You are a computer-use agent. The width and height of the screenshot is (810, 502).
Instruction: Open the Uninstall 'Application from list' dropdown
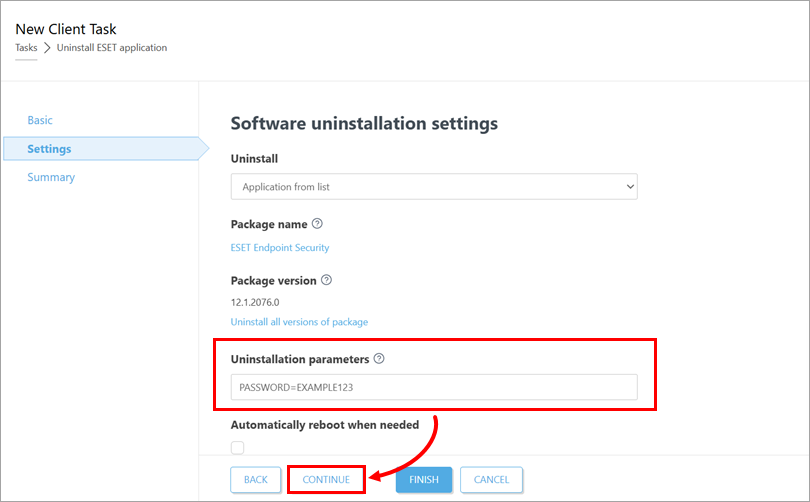(x=434, y=187)
